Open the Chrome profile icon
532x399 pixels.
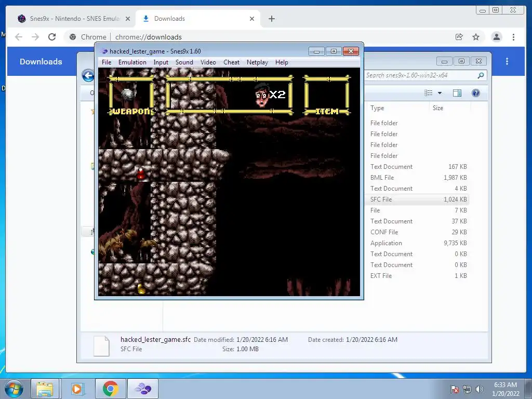point(496,37)
